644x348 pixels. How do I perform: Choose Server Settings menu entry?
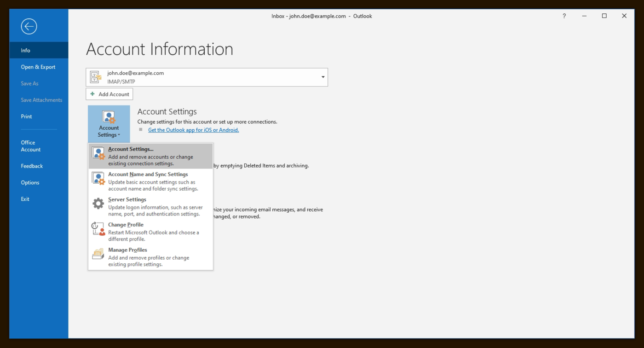tap(151, 207)
